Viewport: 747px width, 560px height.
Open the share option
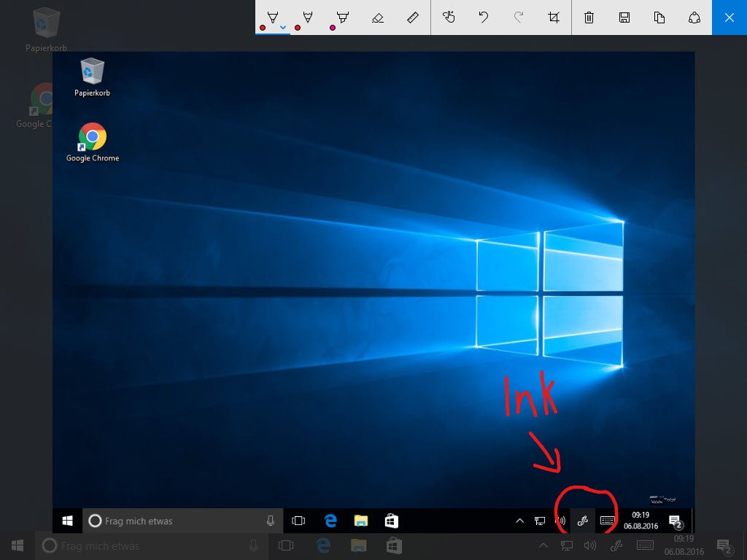point(694,17)
